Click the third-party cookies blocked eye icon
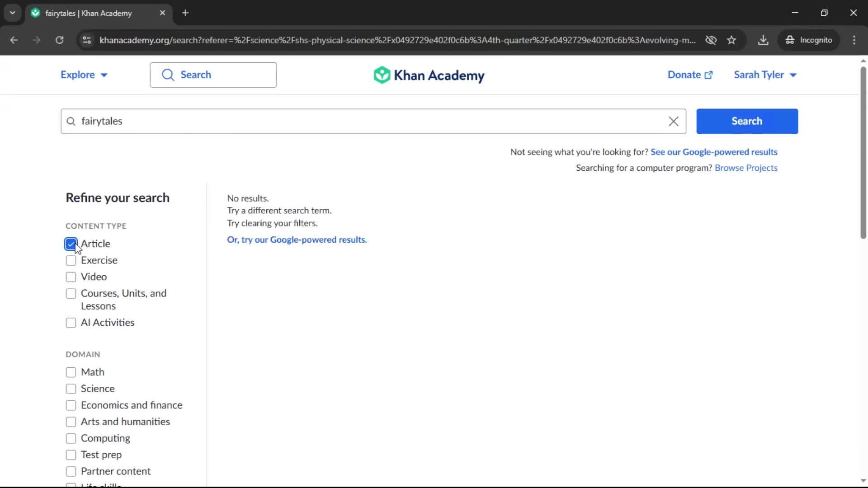Image resolution: width=868 pixels, height=488 pixels. click(711, 40)
